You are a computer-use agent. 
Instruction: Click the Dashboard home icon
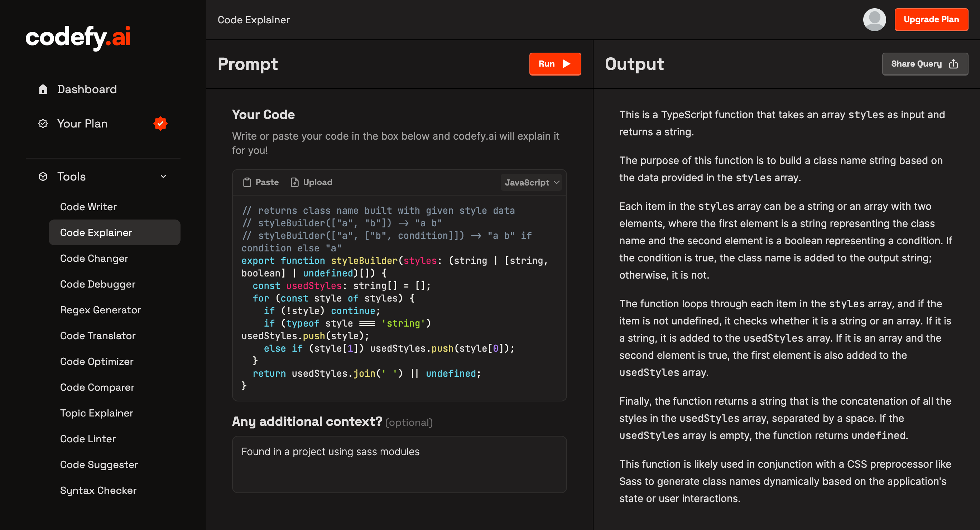[43, 89]
